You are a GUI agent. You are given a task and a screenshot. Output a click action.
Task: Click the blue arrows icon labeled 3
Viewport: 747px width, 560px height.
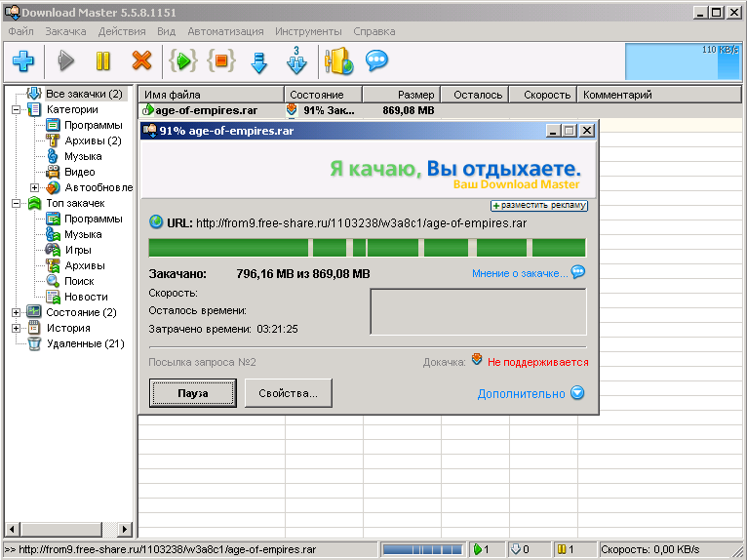click(x=296, y=60)
